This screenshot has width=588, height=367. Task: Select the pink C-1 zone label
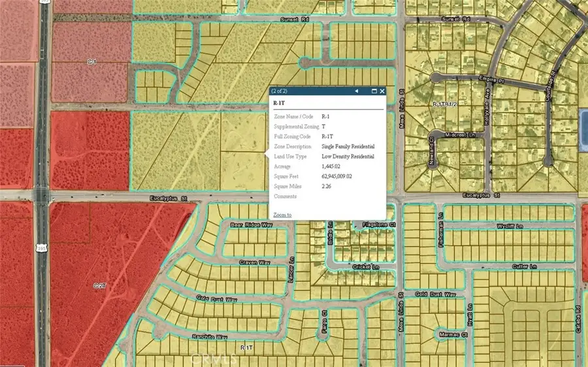(92, 61)
